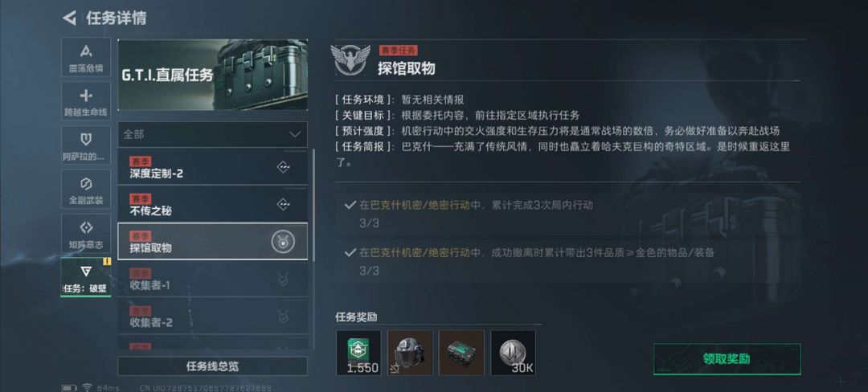Claim rewards with 领取奖励 button
This screenshot has height=392, width=868.
pos(727,359)
